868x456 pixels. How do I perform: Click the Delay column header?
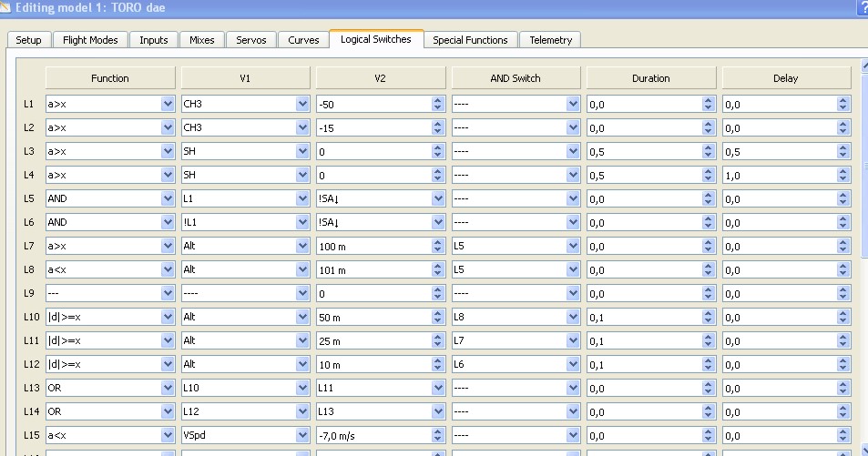(785, 78)
